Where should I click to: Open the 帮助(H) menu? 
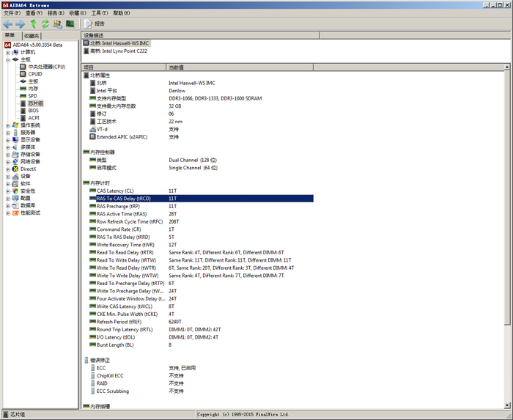(122, 13)
